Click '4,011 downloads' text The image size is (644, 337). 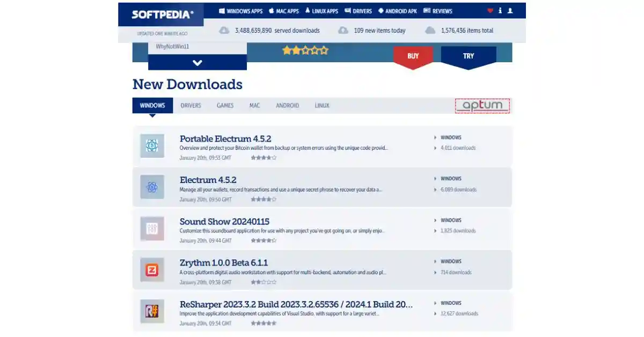(x=458, y=148)
